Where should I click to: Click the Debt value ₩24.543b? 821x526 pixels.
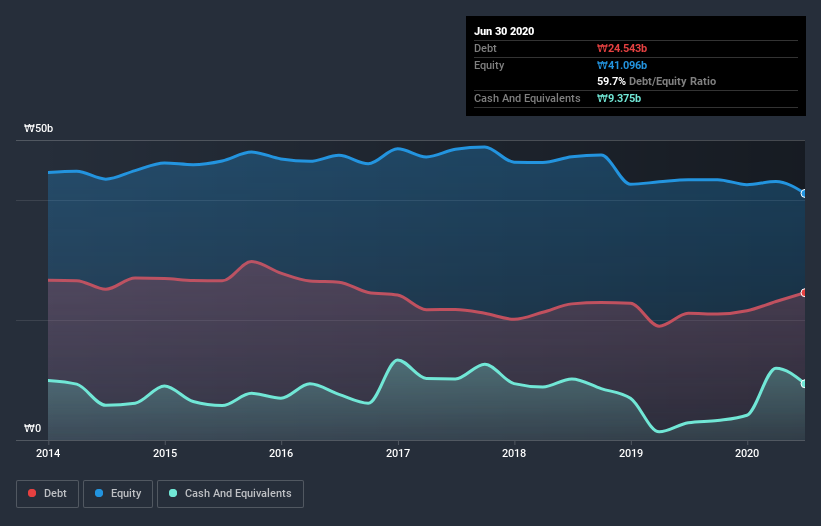tap(622, 48)
